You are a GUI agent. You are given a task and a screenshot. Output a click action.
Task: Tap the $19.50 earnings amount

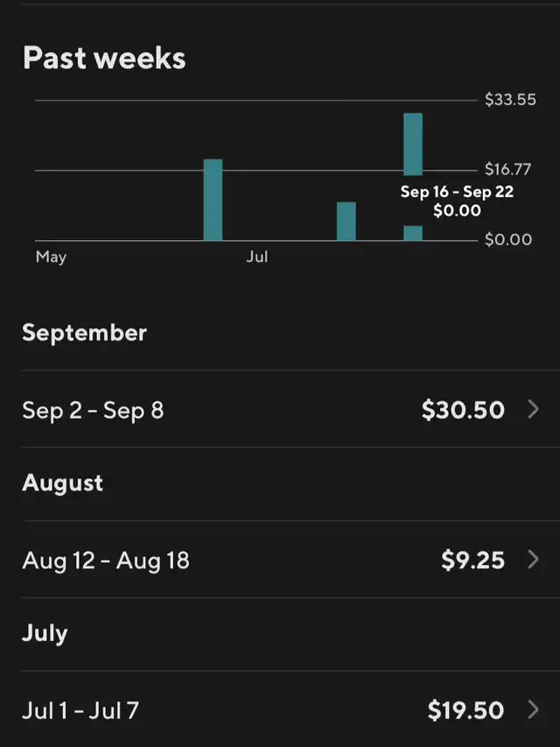(x=465, y=710)
